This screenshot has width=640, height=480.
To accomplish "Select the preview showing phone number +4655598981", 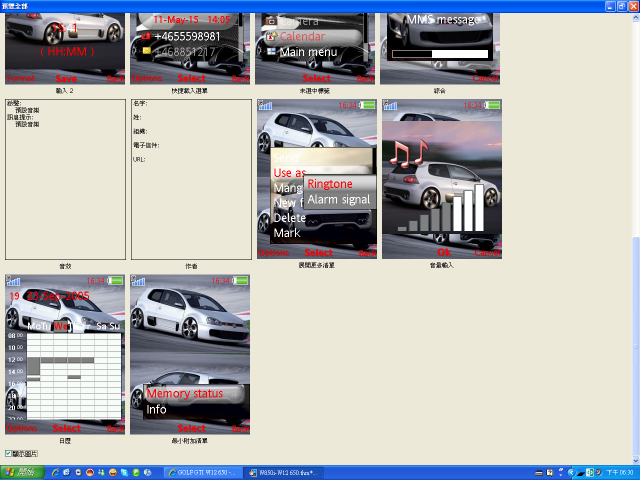I will coord(190,48).
